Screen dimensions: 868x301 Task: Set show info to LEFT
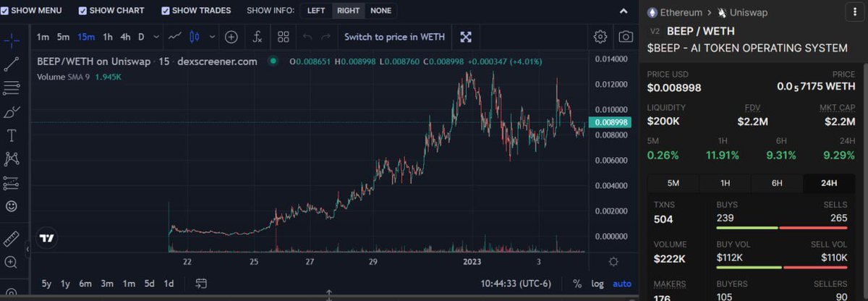coord(316,11)
